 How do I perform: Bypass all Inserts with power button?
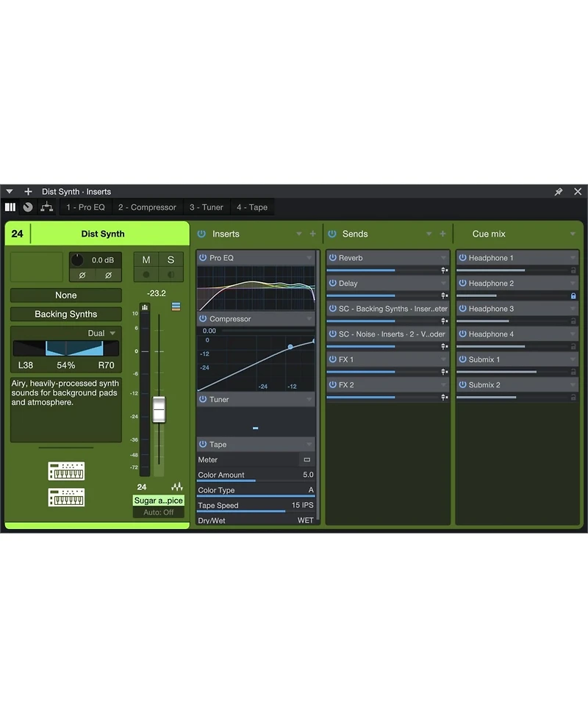[x=201, y=234]
